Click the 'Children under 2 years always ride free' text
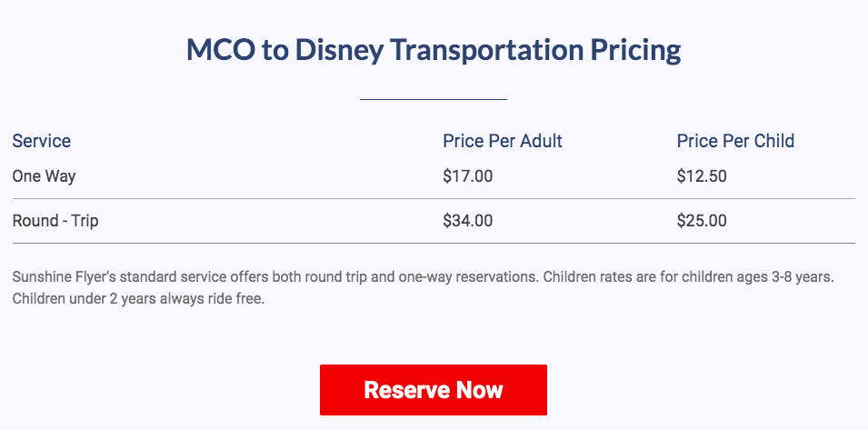The image size is (868, 430). pos(138,299)
